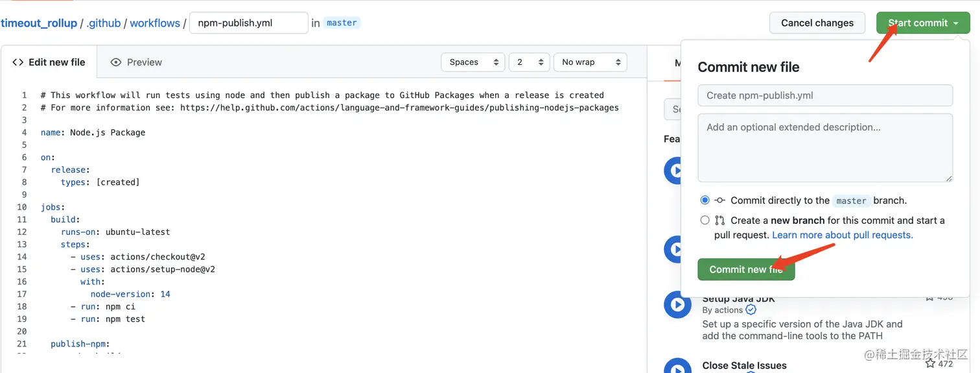Focus the commit message field 'Create npm-publish.yml'

825,95
